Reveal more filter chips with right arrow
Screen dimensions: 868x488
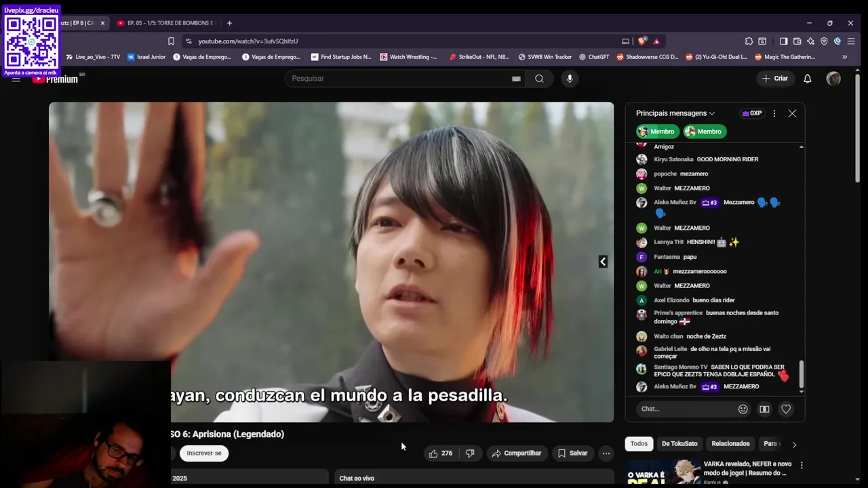click(794, 445)
